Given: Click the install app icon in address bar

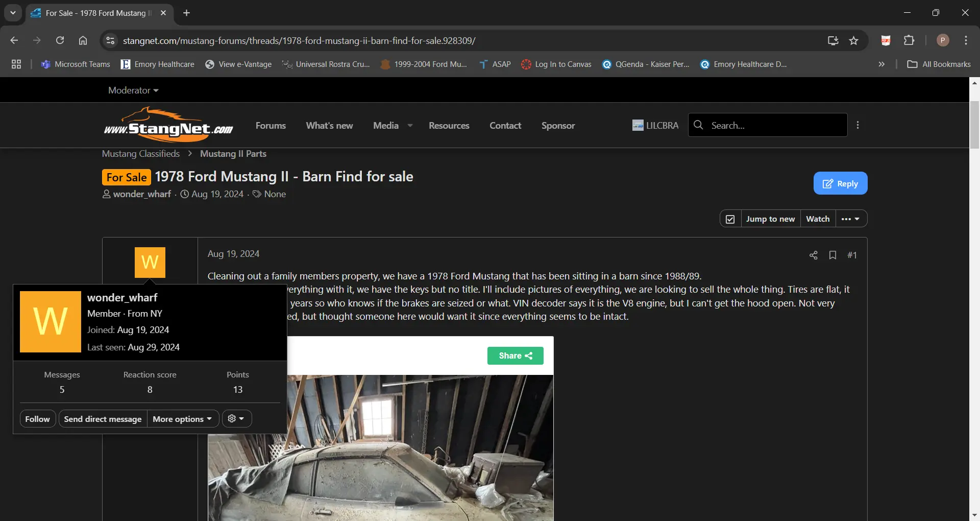Looking at the screenshot, I should point(833,41).
